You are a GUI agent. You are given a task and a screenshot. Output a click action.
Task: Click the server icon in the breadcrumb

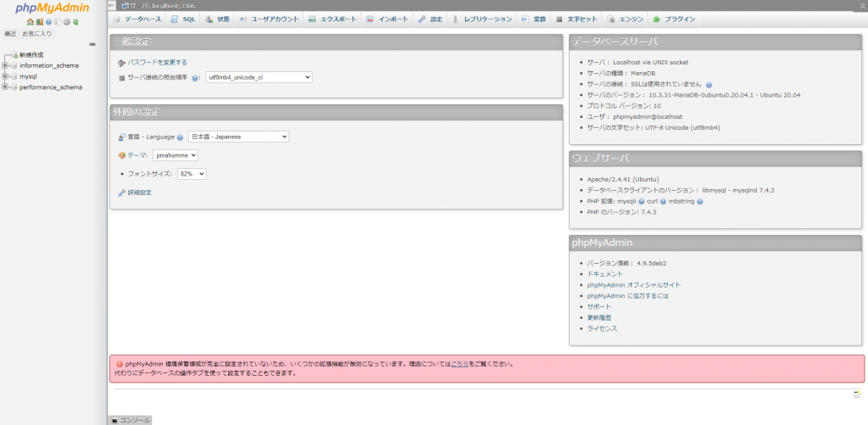click(125, 6)
